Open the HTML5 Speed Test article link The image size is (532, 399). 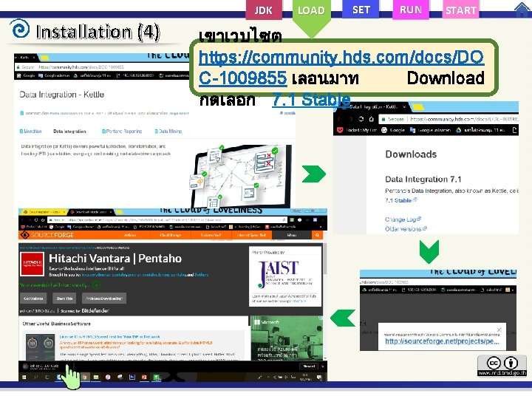pyautogui.click(x=109, y=337)
